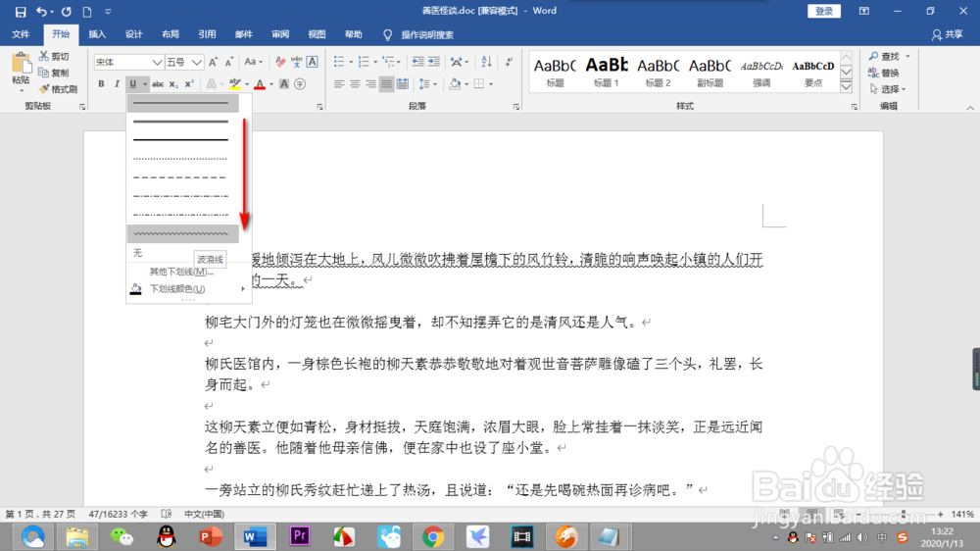
Task: Apply paragraph shading paint bucket
Action: [x=455, y=83]
